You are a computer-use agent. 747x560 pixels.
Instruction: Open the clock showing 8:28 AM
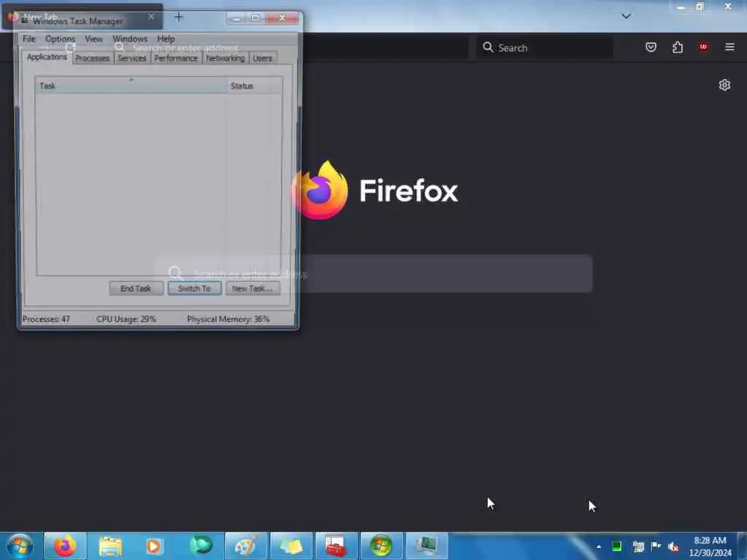[x=710, y=546]
